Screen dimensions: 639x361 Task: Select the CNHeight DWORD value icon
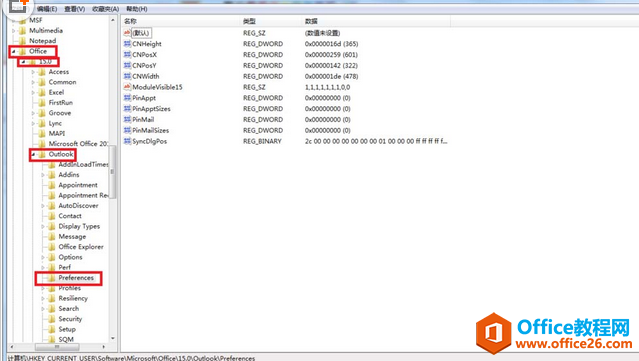127,44
